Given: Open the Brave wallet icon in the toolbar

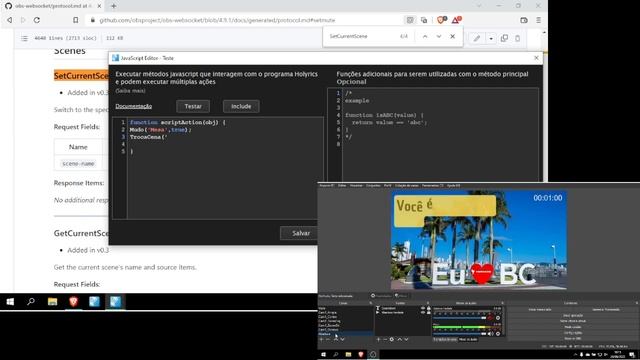Looking at the screenshot, I should coord(524,20).
